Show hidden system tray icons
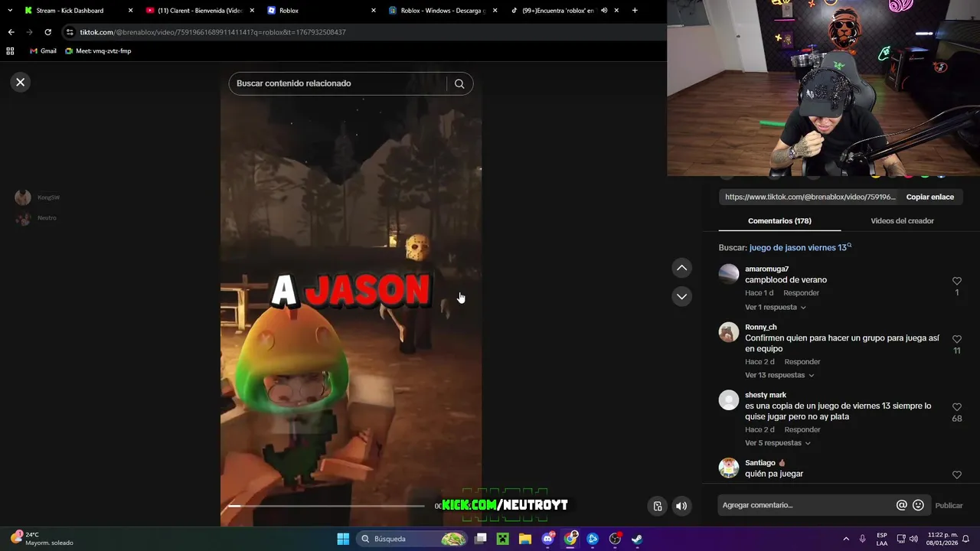The image size is (980, 551). 846,539
